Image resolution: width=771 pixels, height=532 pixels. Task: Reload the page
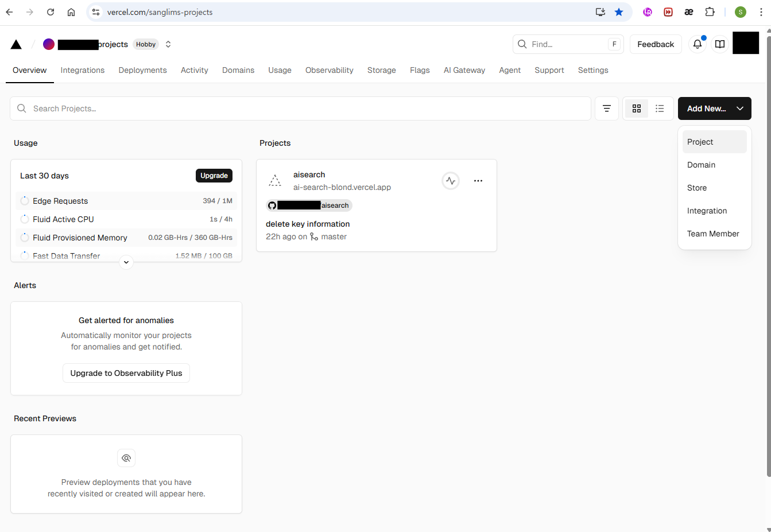tap(51, 12)
